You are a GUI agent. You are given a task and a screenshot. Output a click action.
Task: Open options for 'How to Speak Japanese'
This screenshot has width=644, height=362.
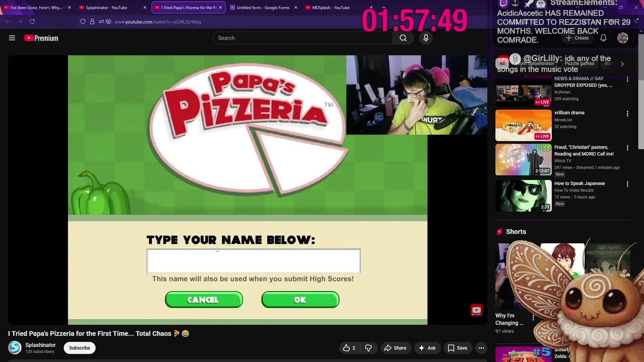627,184
